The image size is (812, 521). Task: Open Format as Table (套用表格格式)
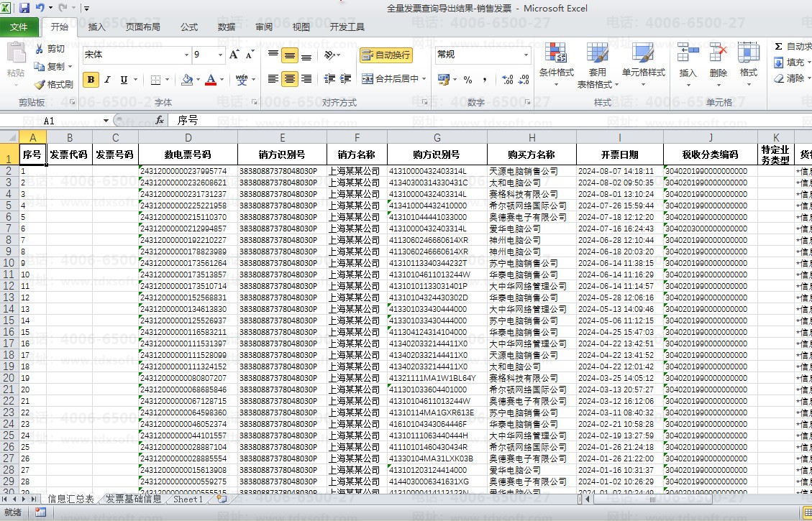tap(598, 65)
